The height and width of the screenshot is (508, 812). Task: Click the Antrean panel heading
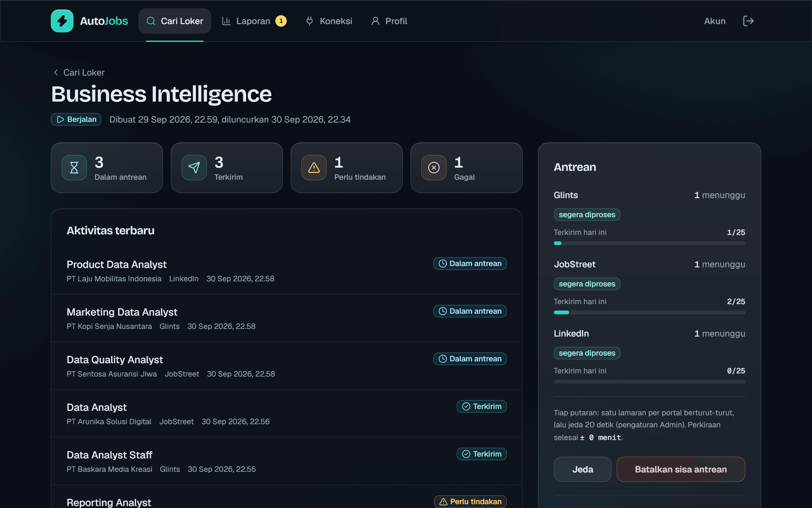click(575, 167)
